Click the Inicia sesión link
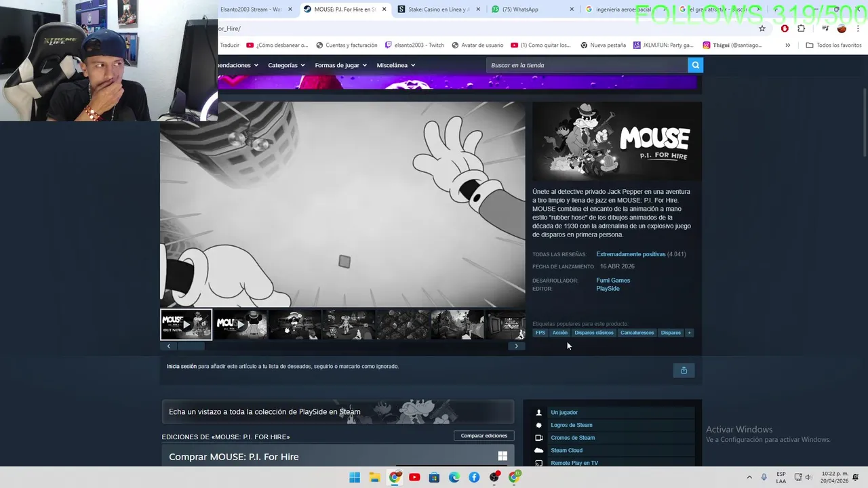 (182, 367)
